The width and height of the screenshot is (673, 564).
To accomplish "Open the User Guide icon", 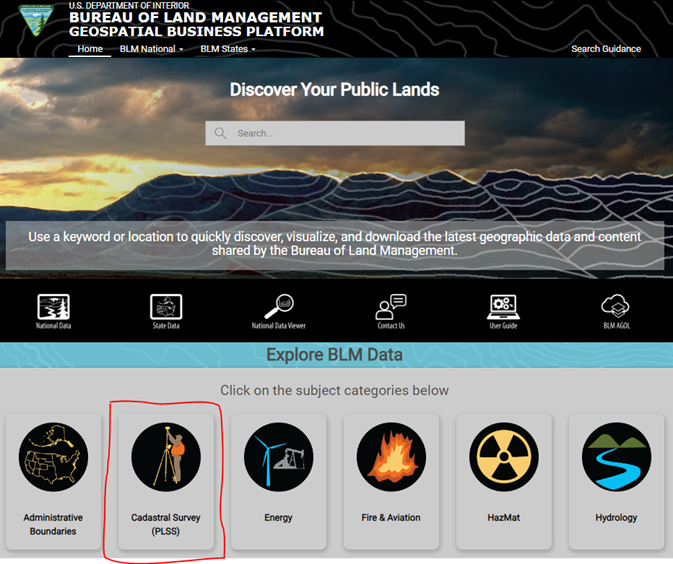I will click(503, 306).
